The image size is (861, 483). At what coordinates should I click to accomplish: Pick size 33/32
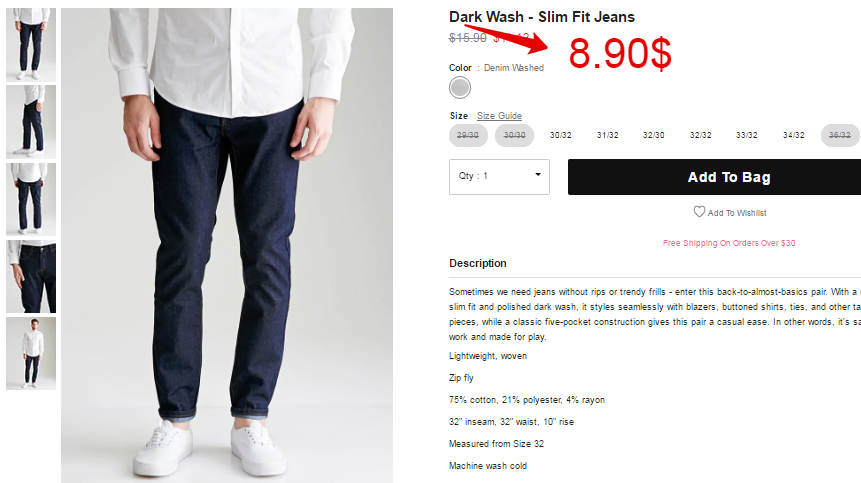click(x=747, y=135)
